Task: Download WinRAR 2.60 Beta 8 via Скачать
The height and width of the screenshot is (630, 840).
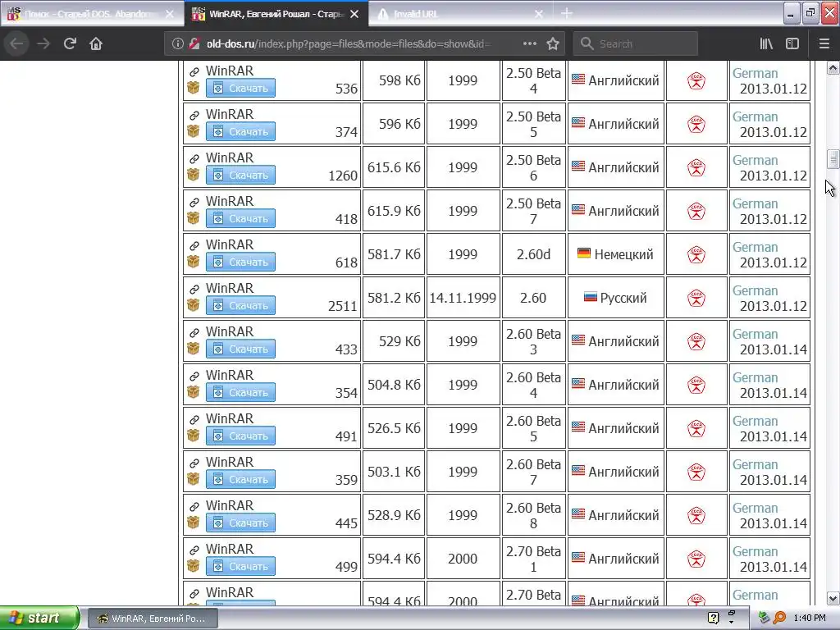Action: click(x=240, y=523)
